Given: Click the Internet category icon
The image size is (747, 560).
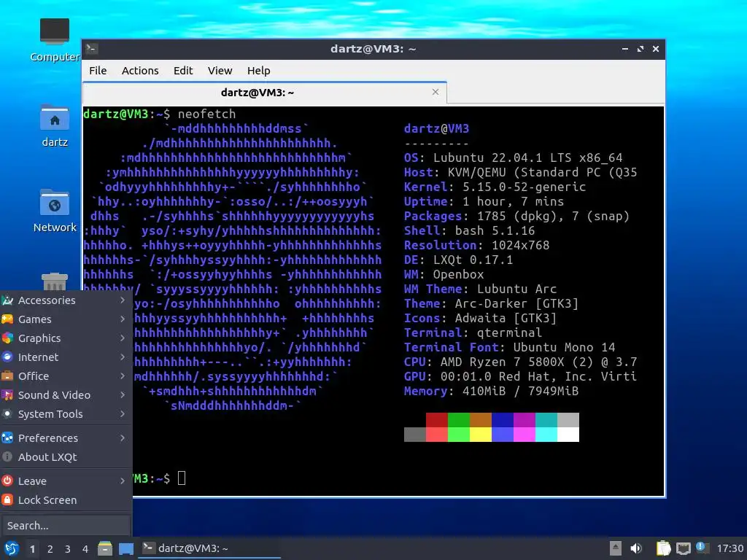Looking at the screenshot, I should [x=7, y=357].
